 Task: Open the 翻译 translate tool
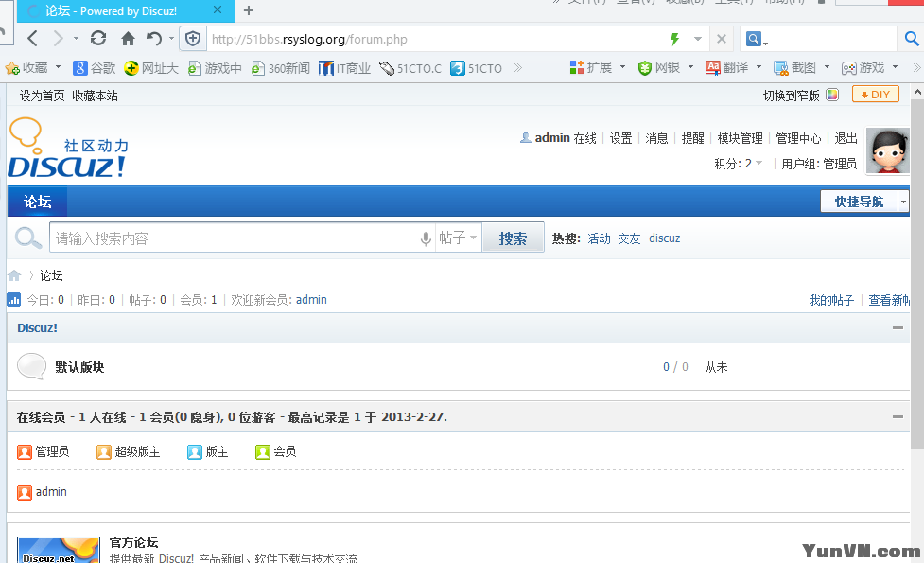[726, 67]
